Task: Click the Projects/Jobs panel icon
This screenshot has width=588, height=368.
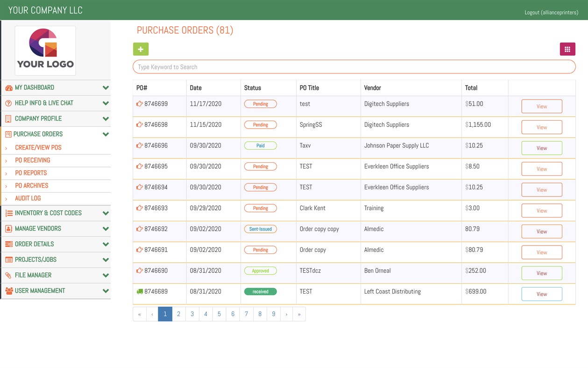Action: pos(8,260)
